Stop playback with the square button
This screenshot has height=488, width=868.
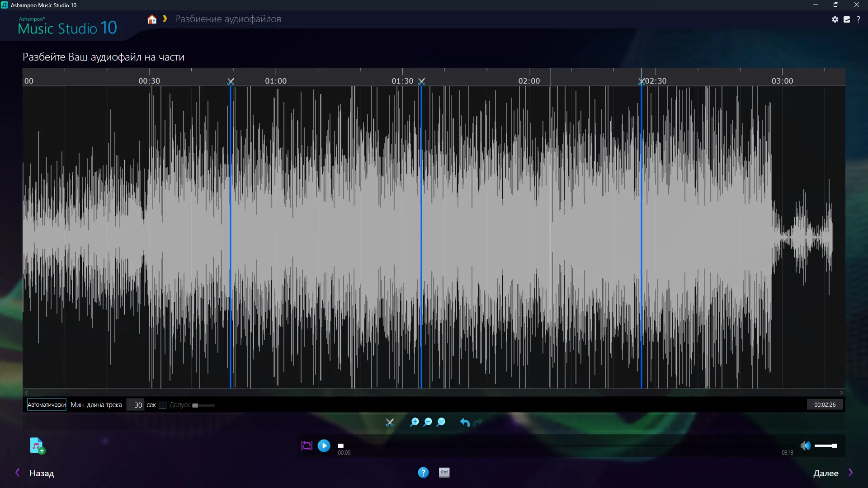pos(341,446)
